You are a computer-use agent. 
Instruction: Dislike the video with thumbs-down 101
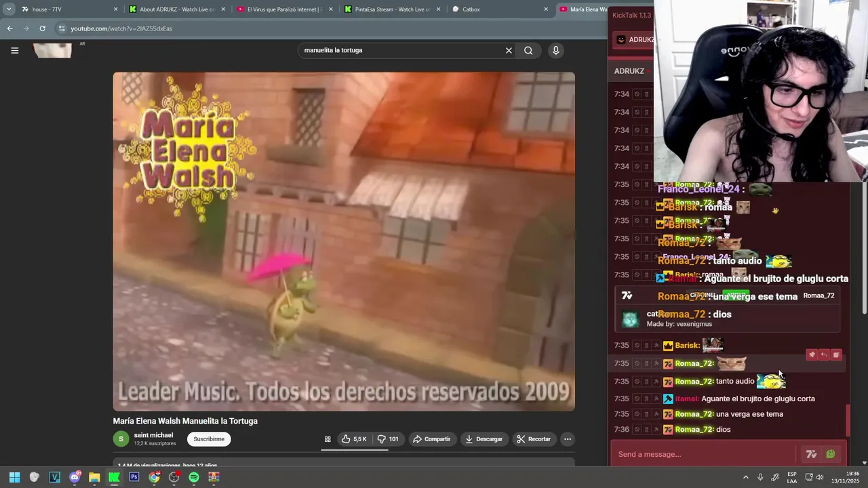pos(388,439)
